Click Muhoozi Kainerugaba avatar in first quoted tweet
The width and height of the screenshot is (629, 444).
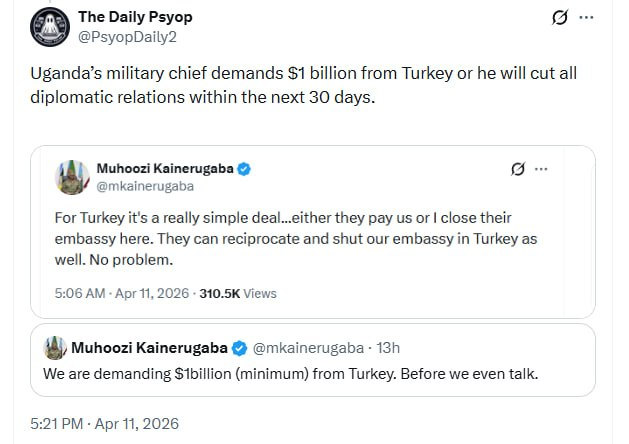point(72,177)
